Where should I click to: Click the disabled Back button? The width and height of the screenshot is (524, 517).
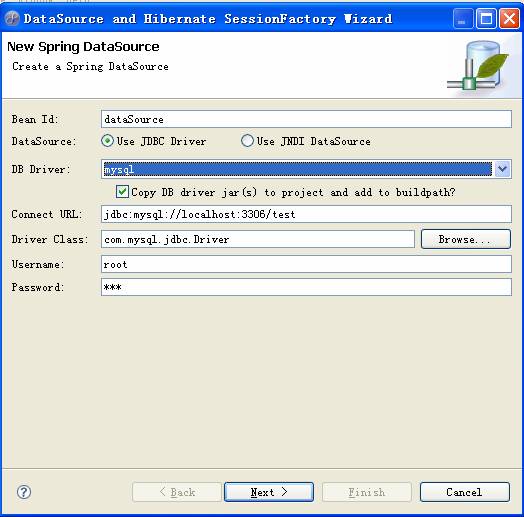coord(177,492)
